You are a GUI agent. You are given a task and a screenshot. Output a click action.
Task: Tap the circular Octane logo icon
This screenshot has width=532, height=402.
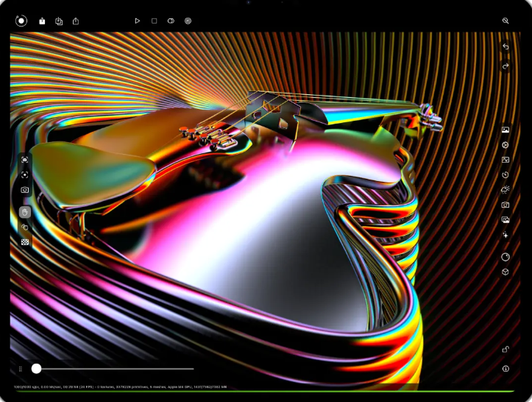tap(21, 21)
